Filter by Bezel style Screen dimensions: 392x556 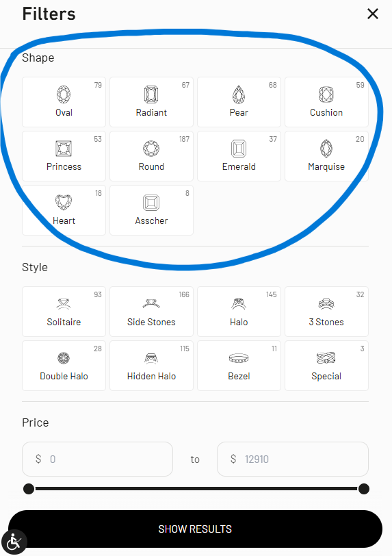[239, 366]
